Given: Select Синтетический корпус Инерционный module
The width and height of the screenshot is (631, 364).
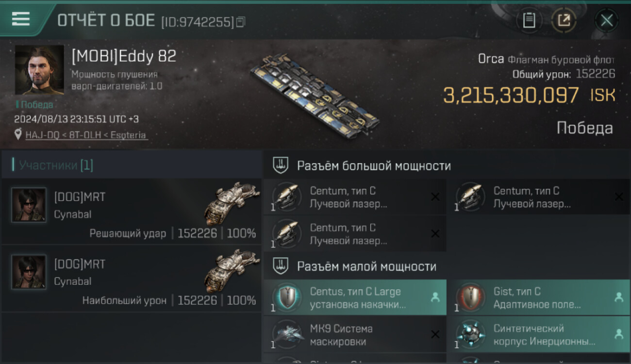Looking at the screenshot, I should (538, 334).
